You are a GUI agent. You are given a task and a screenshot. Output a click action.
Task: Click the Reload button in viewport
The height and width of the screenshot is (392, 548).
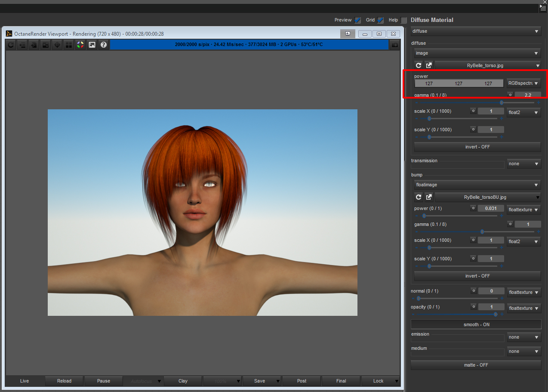(64, 381)
